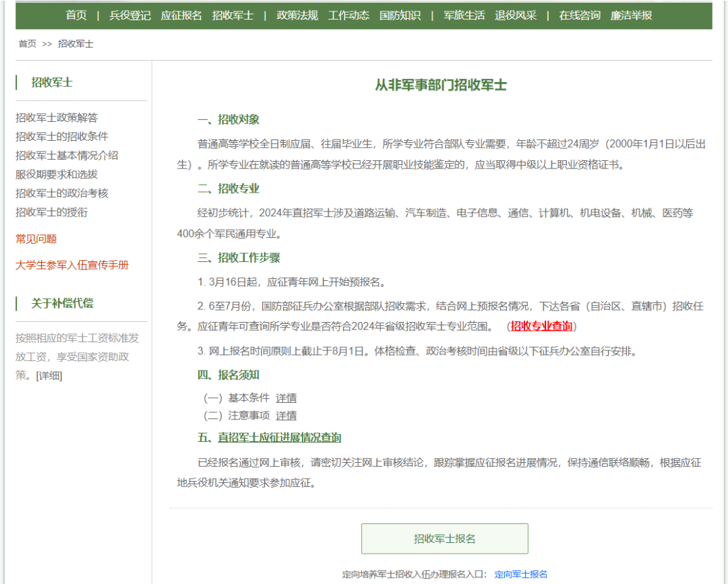728x584 pixels.
Task: Open sidebar link 招收军士的招收条件
Action: coord(62,137)
